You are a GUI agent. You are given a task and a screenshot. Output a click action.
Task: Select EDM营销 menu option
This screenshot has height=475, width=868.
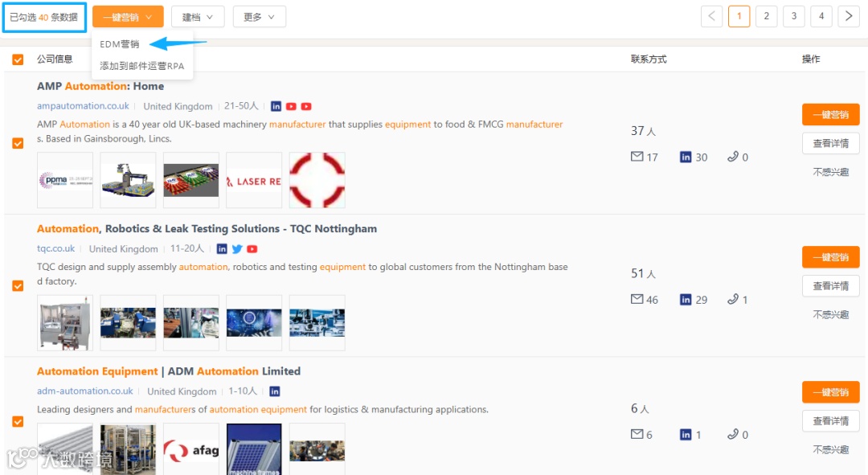(120, 44)
